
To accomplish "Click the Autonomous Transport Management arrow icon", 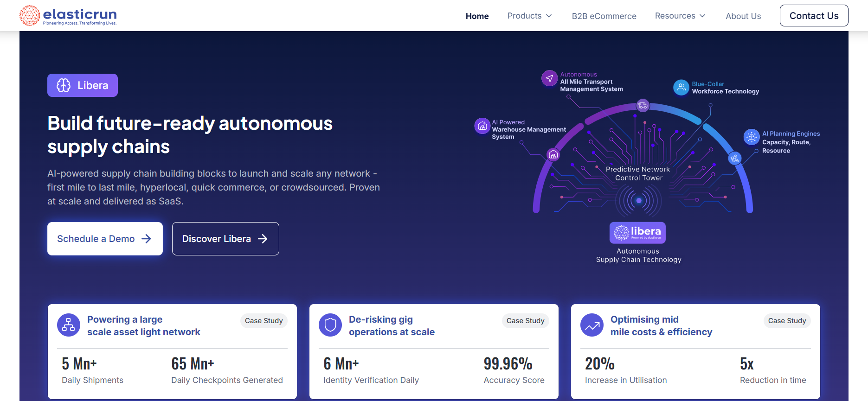I will click(549, 78).
